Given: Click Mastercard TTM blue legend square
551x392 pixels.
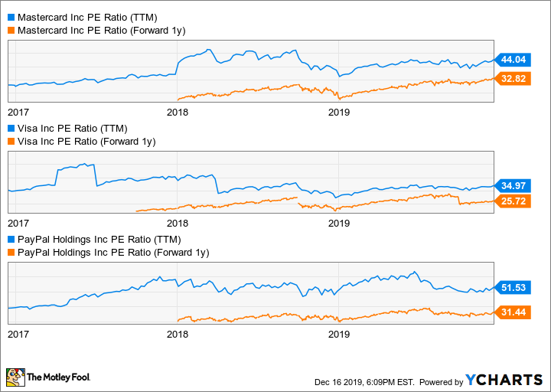Looking at the screenshot, I should point(11,17).
